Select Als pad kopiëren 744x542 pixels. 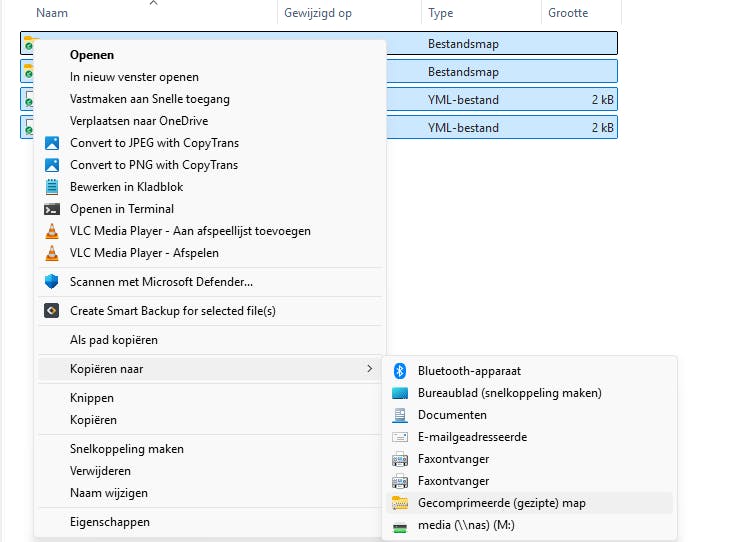[x=114, y=340]
